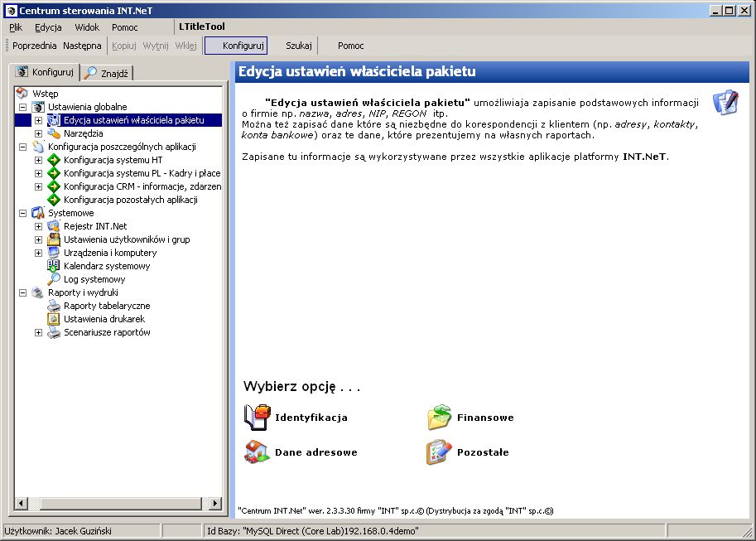Switch to the Konfiguruj tab
Viewport: 756px width, 541px height.
(x=45, y=72)
